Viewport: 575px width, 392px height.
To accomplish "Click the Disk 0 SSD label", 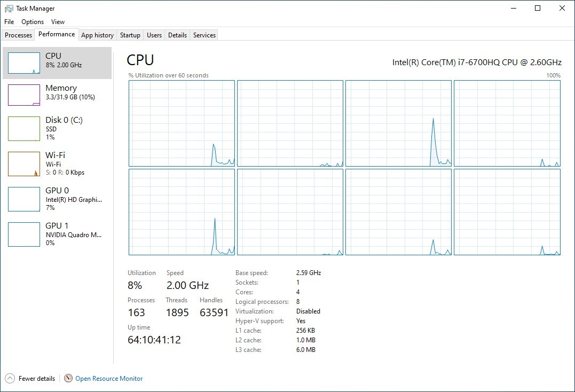I will [x=51, y=129].
